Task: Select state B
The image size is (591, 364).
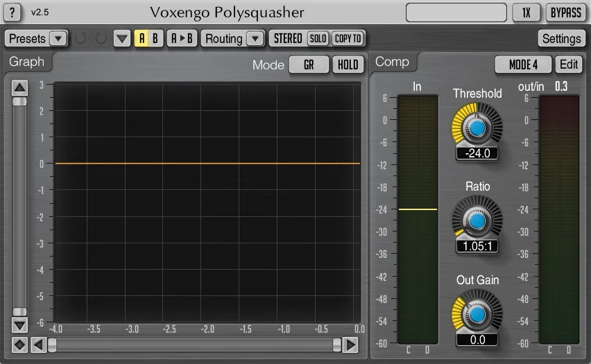Action: tap(155, 38)
